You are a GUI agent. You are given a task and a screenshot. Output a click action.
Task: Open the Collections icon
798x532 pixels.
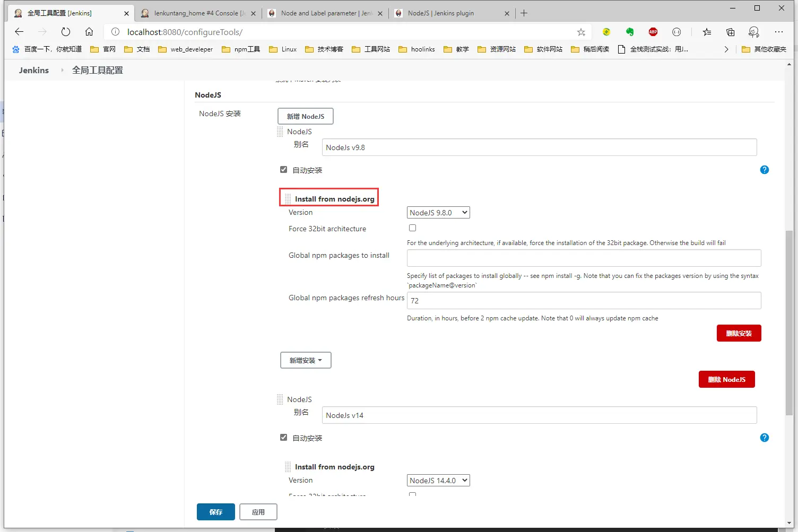click(730, 32)
